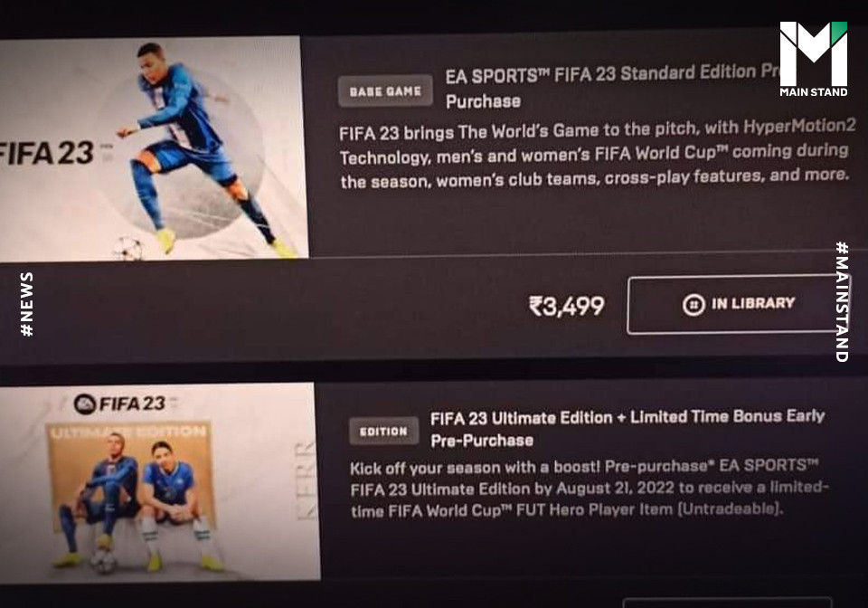Open the FIFA 23 Standard Edition cover thumbnail
868x608 pixels.
(154, 148)
